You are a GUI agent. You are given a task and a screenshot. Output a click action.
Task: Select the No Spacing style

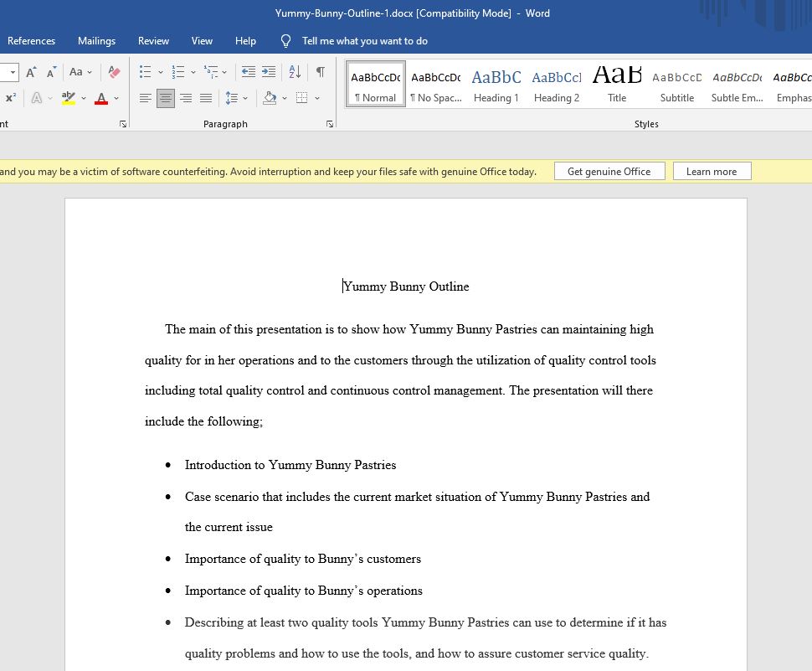(435, 85)
